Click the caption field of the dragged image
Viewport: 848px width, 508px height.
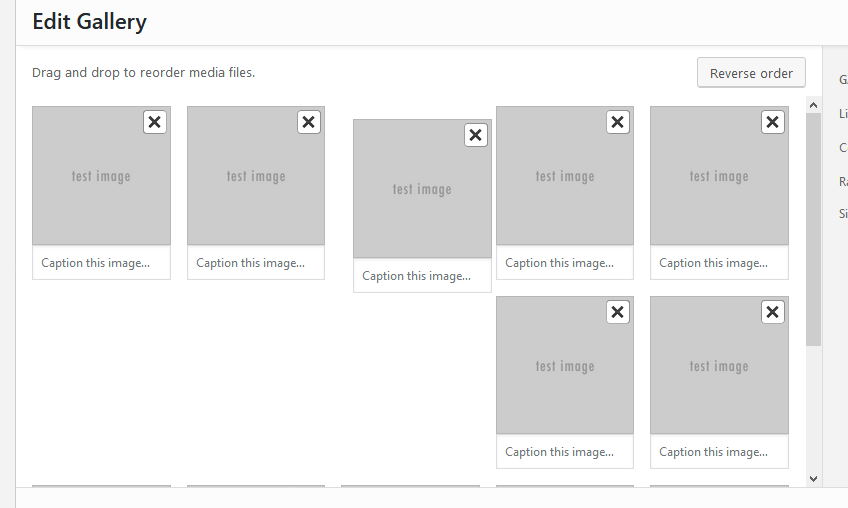tap(422, 275)
